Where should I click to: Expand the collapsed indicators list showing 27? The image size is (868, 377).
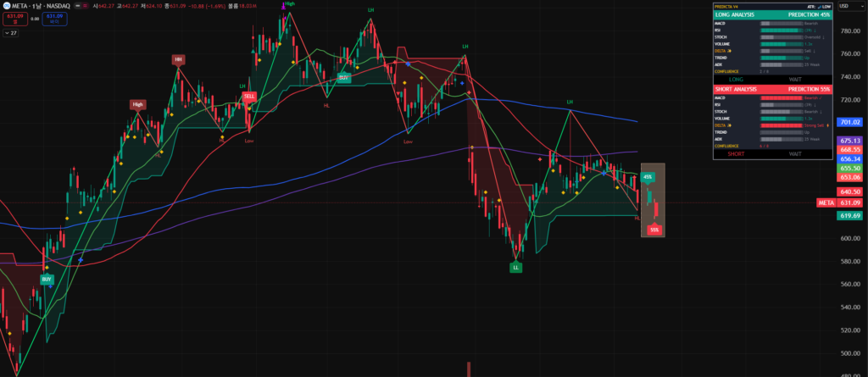pyautogui.click(x=11, y=33)
